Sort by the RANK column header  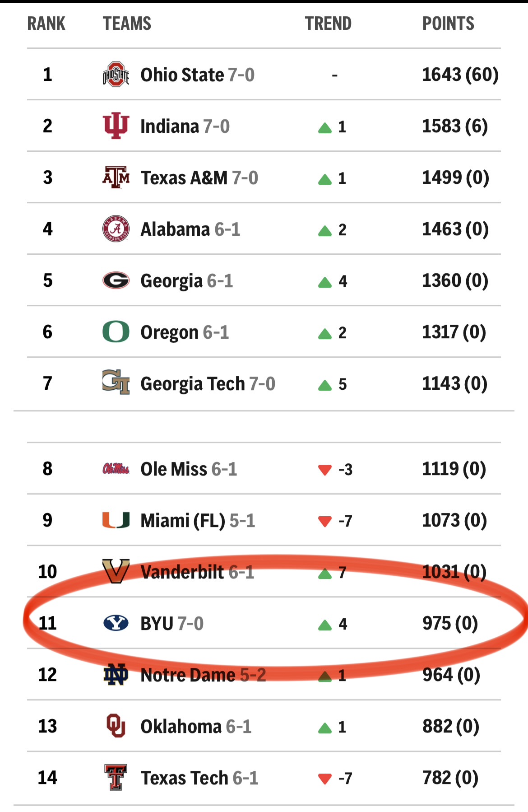(x=46, y=23)
